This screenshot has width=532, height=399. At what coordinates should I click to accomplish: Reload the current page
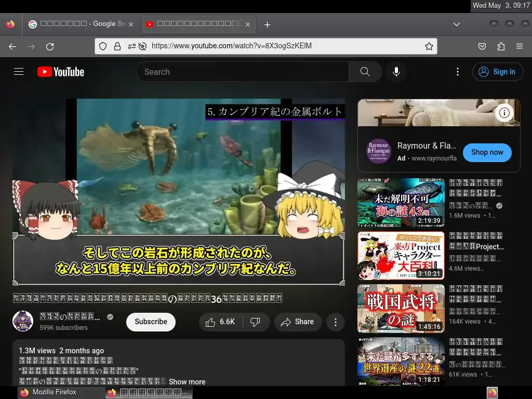click(50, 46)
